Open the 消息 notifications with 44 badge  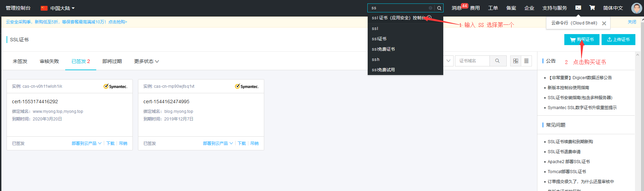tap(459, 8)
